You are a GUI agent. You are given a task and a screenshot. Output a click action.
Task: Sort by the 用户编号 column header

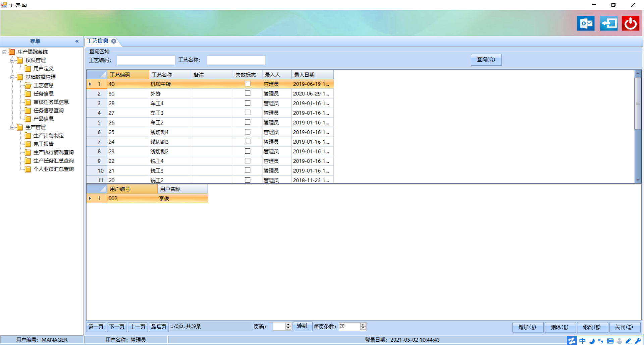[132, 189]
